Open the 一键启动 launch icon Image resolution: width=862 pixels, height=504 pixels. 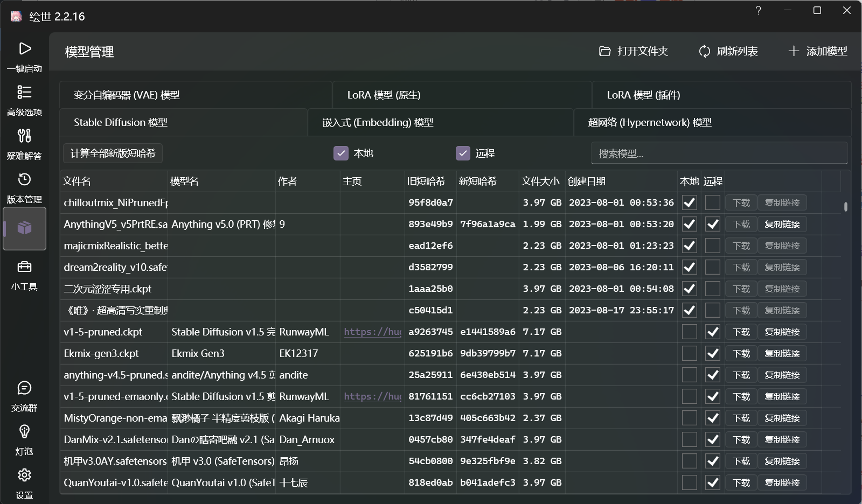point(25,49)
